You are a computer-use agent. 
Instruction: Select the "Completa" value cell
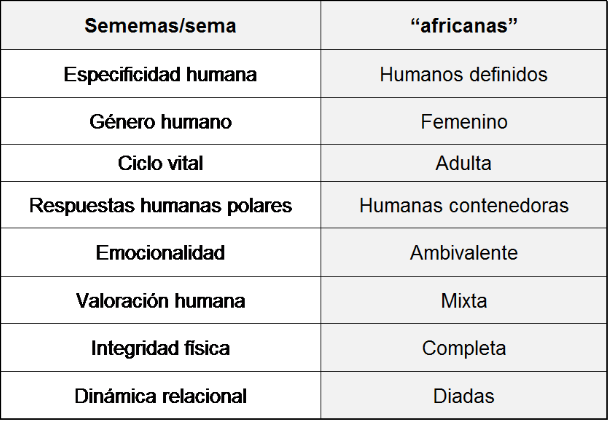(x=463, y=348)
